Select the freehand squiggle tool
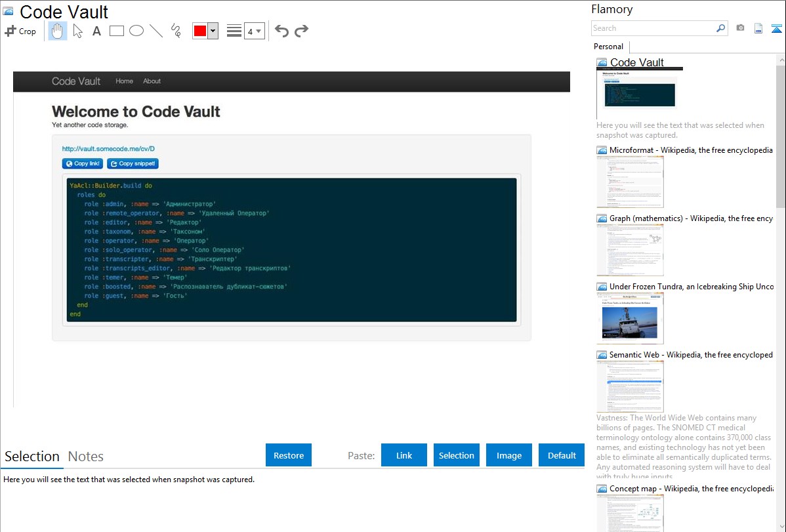The height and width of the screenshot is (532, 786). click(176, 31)
